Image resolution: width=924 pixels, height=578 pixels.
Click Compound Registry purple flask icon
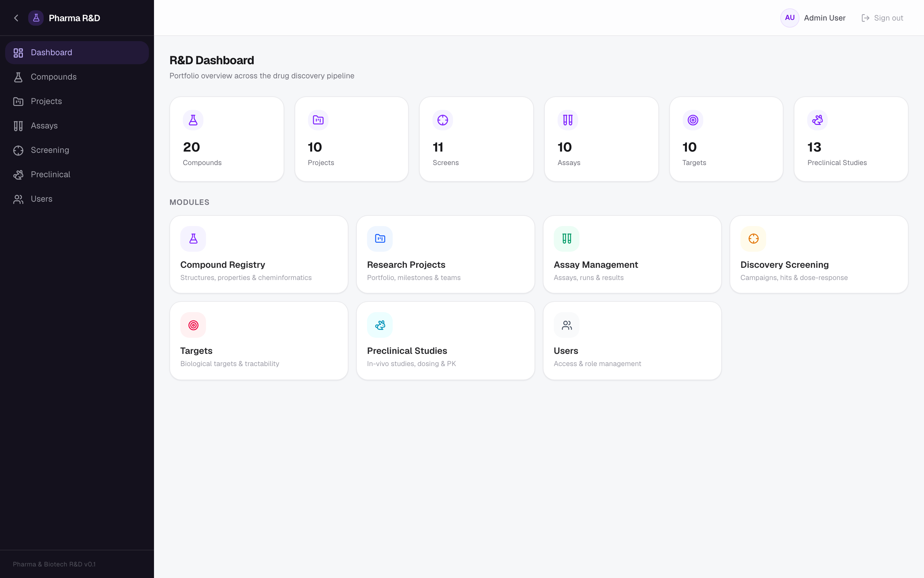(193, 239)
